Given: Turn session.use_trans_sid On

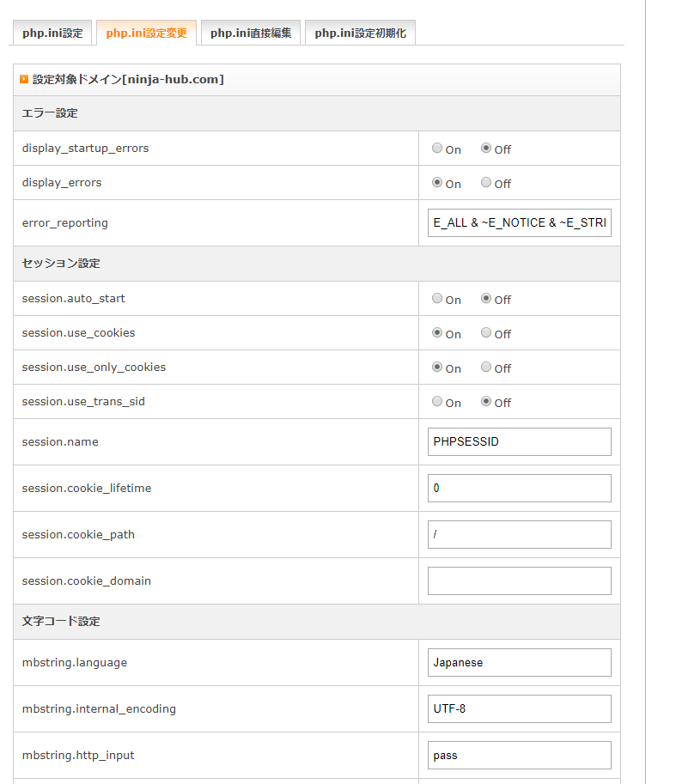Looking at the screenshot, I should [x=437, y=402].
